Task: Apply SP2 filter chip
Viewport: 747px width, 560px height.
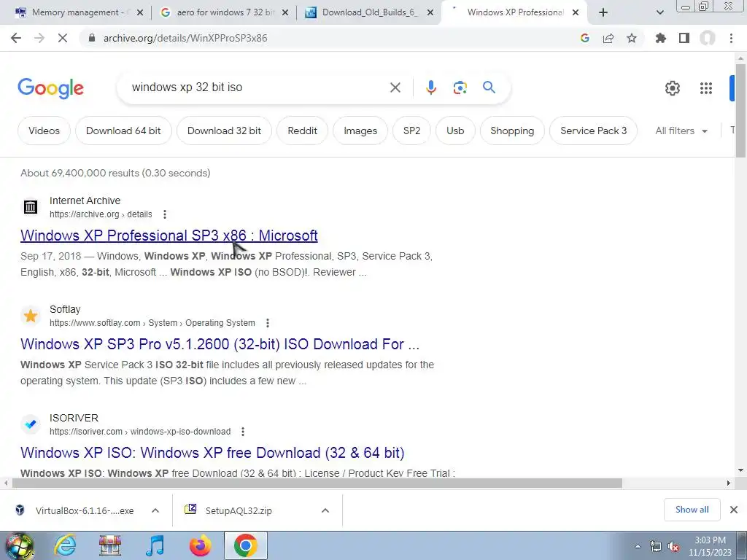Action: point(411,131)
